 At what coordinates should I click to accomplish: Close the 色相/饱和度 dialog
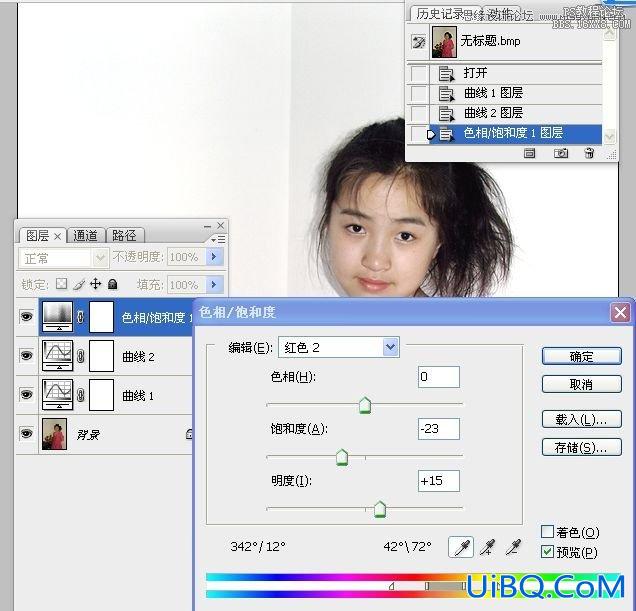[x=620, y=312]
